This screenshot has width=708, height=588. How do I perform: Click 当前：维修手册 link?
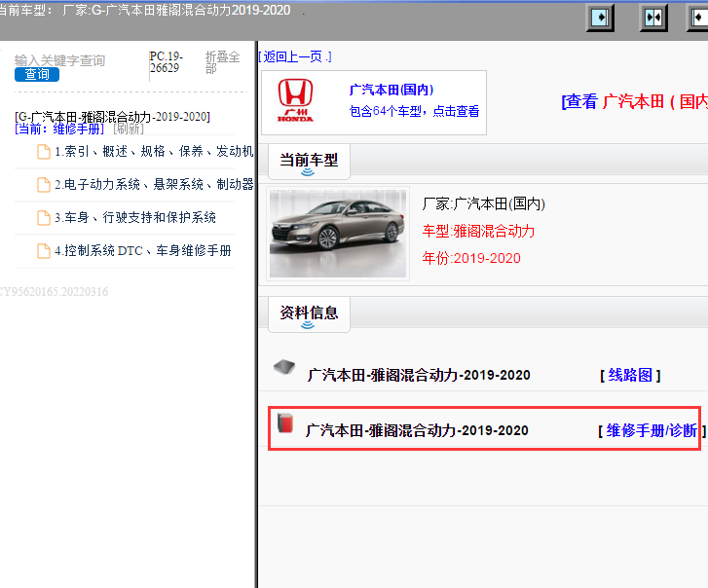pos(59,129)
